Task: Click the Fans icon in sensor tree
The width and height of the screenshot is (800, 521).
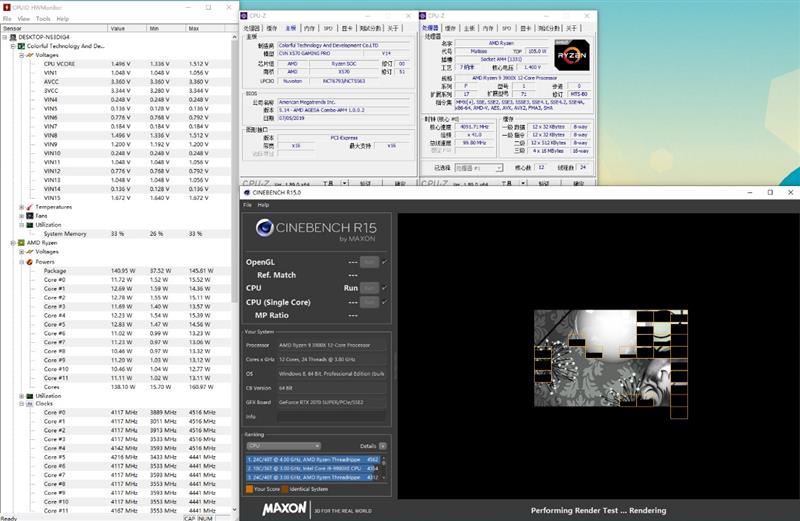Action: click(30, 216)
